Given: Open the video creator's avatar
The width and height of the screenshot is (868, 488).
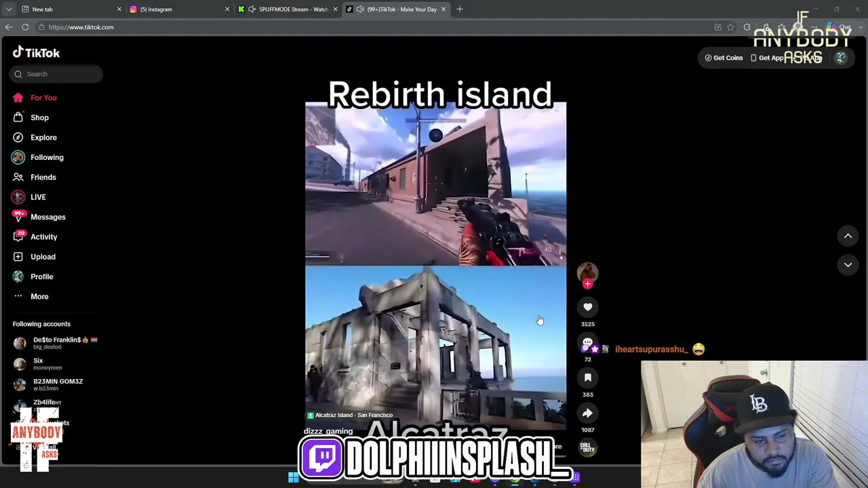Looking at the screenshot, I should (x=587, y=272).
